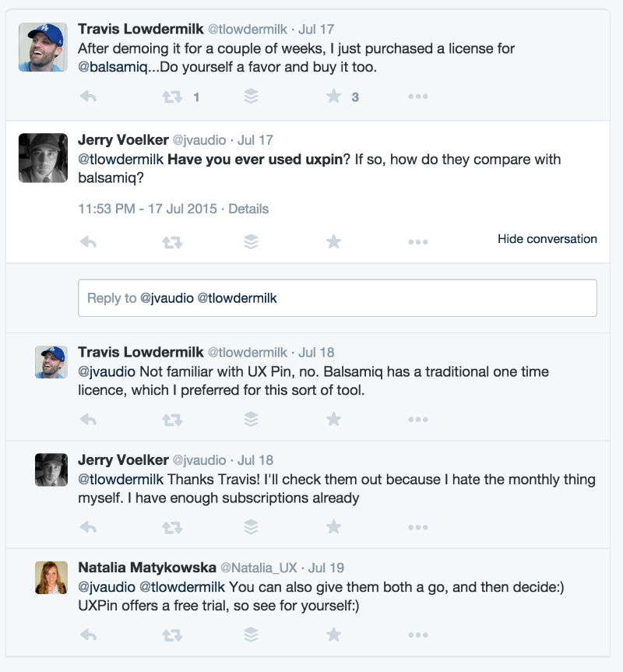
Task: Reply to Travis Lowdermilk's balsamiq license tweet
Action: tap(88, 97)
